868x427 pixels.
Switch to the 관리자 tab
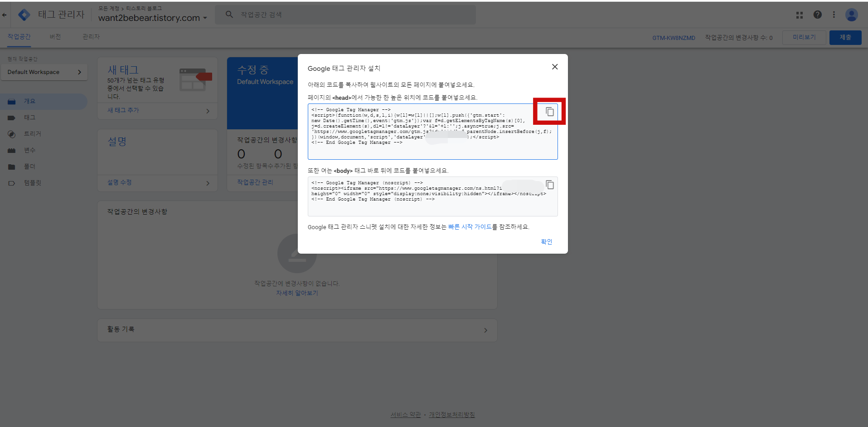point(91,37)
